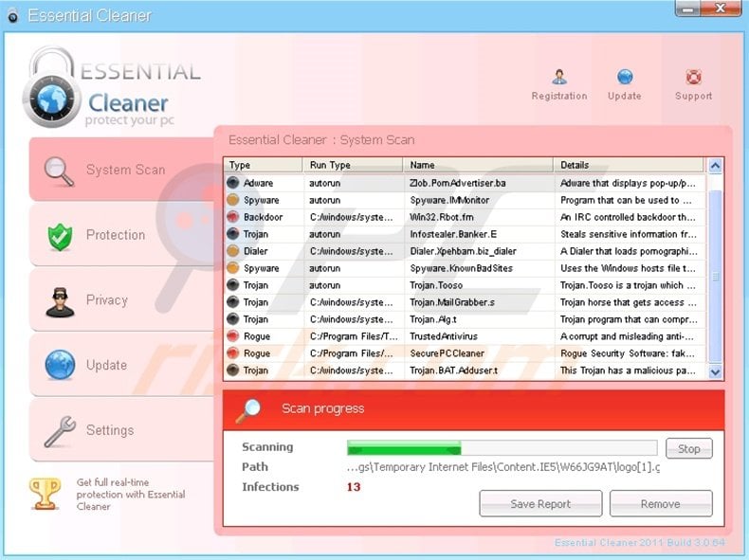Minimize the Essential Cleaner window
This screenshot has height=560, width=749.
pyautogui.click(x=688, y=9)
